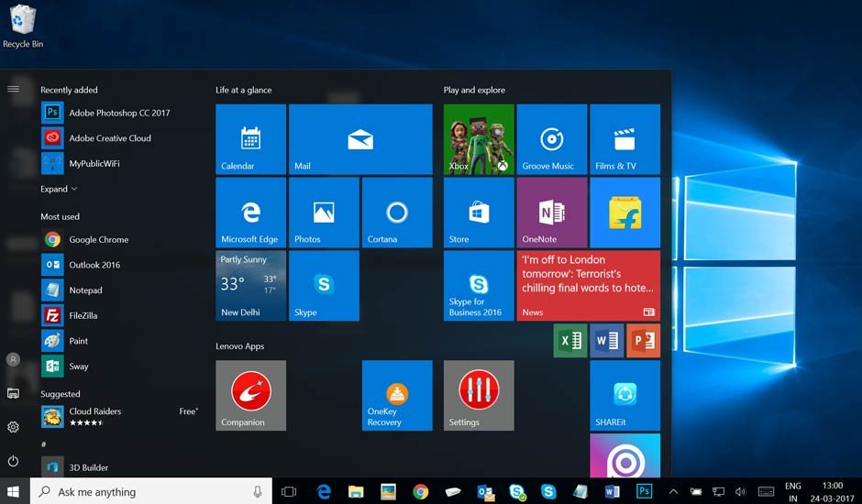Open Notepad from the Most used list
Viewport: 862px width, 504px height.
(118, 290)
